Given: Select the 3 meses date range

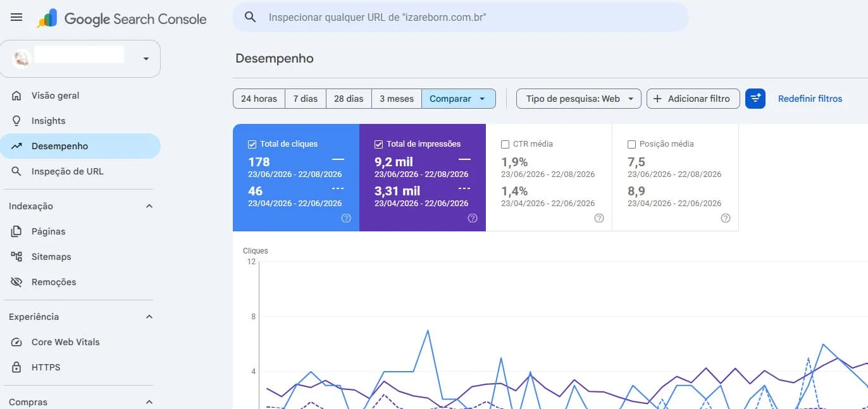Looking at the screenshot, I should click(x=397, y=99).
